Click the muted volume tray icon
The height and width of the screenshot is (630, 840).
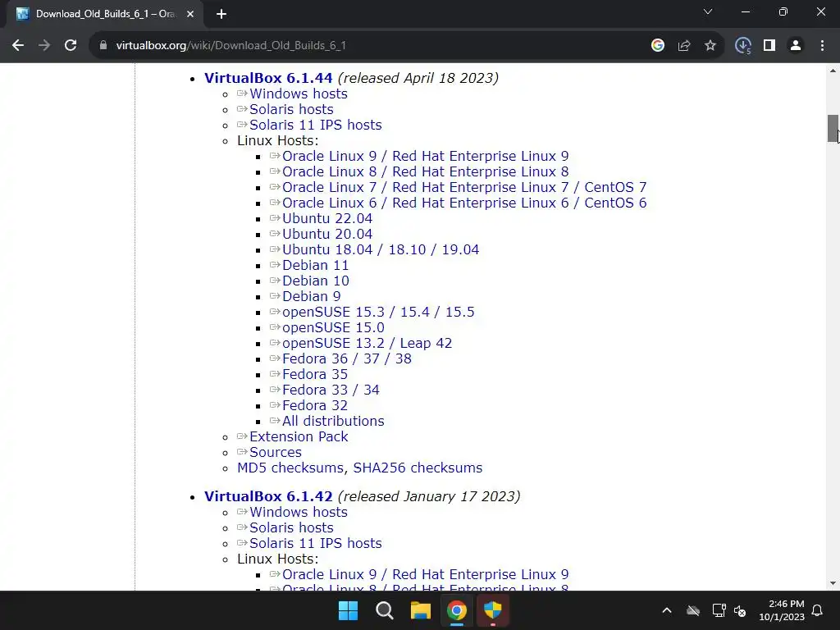click(740, 610)
